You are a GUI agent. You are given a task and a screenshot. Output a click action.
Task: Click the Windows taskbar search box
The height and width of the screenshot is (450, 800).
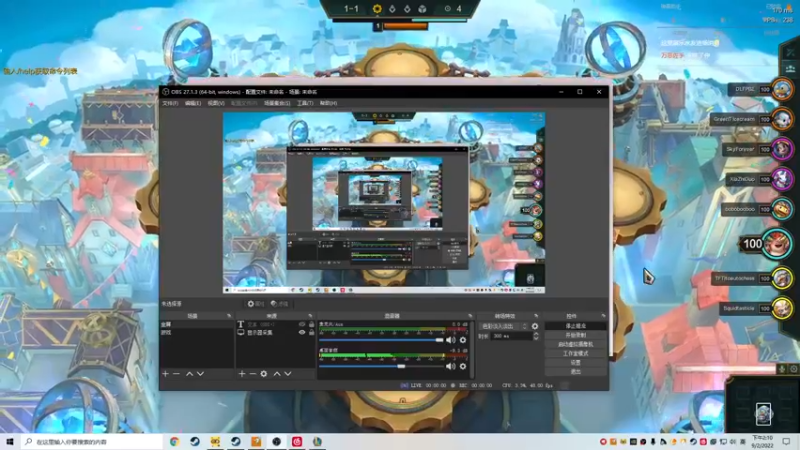91,441
